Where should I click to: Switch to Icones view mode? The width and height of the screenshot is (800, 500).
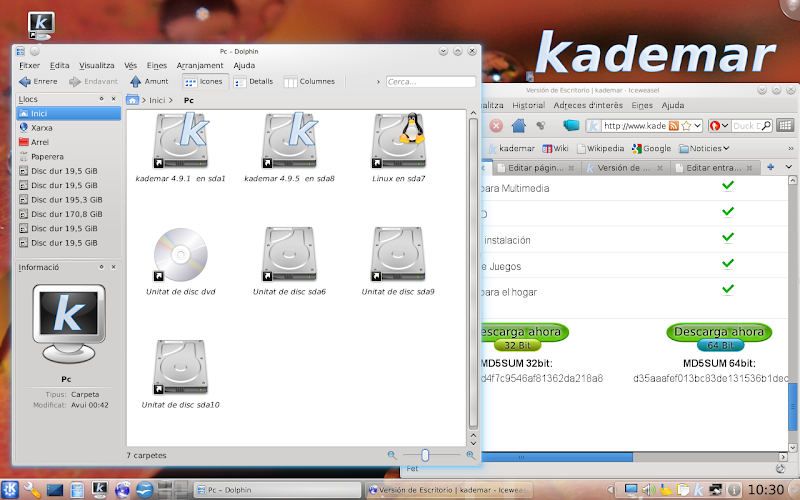point(204,82)
